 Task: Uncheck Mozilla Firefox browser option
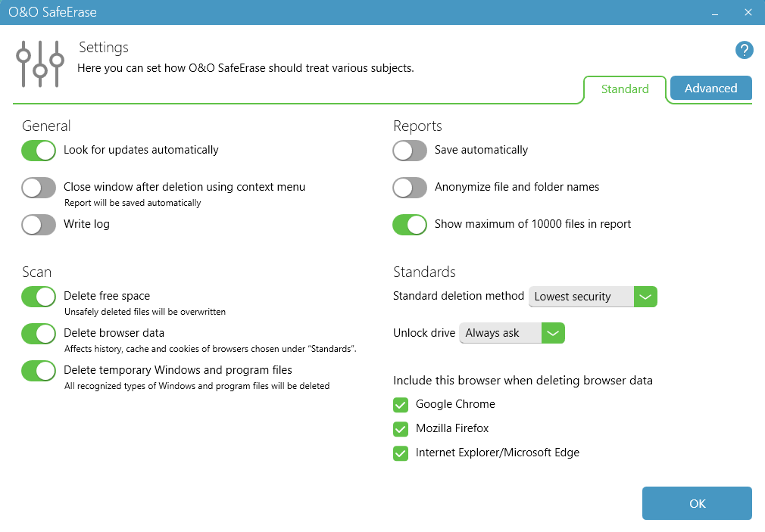pyautogui.click(x=401, y=429)
